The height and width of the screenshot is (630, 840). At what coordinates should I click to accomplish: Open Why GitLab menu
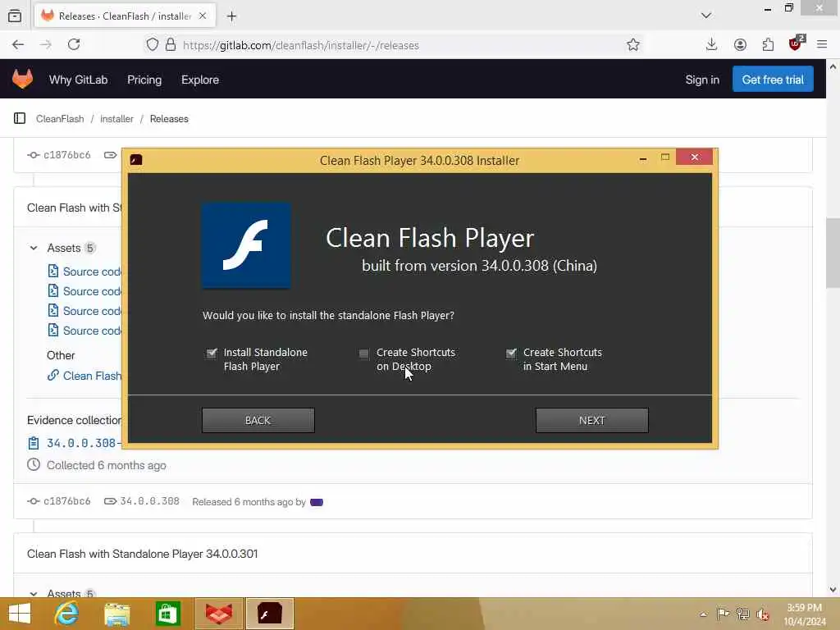(x=78, y=80)
